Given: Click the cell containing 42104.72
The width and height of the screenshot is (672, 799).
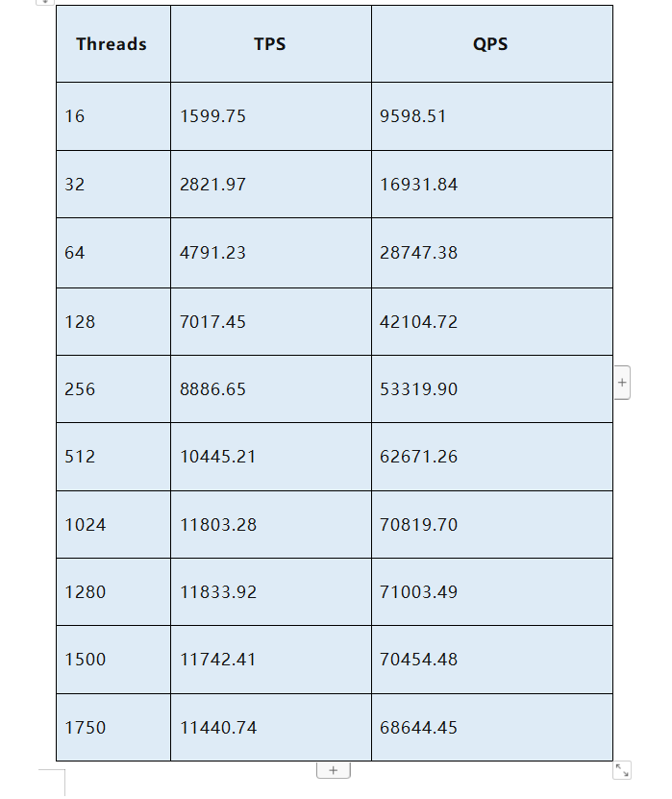Looking at the screenshot, I should (490, 322).
